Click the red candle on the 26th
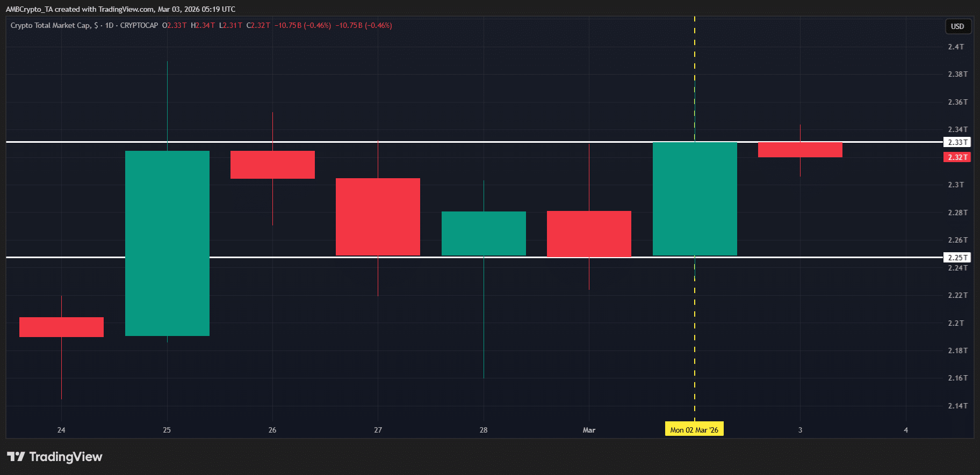Screen dimensions: 980x475 pos(272,165)
